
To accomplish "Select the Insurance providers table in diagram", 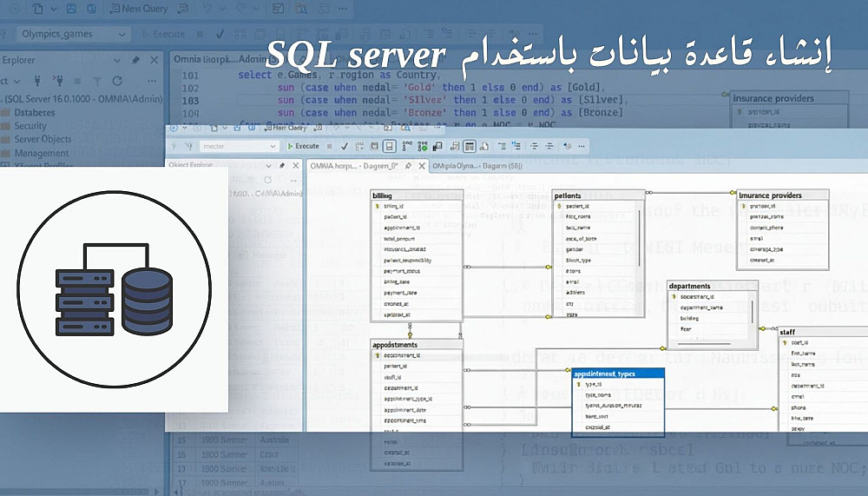I will tap(782, 195).
